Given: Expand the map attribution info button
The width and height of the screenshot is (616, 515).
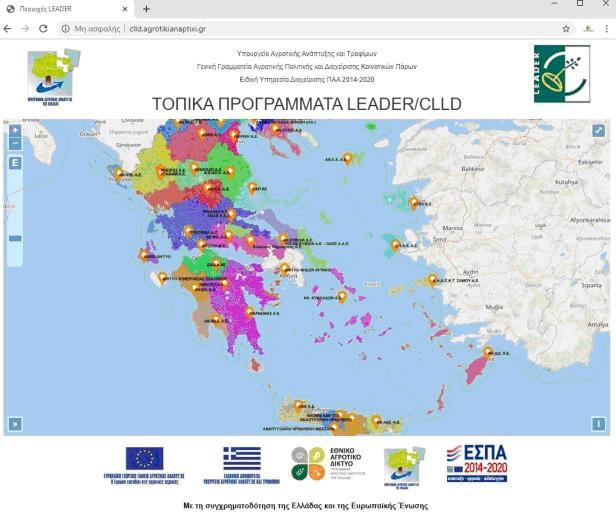Looking at the screenshot, I should 599,423.
